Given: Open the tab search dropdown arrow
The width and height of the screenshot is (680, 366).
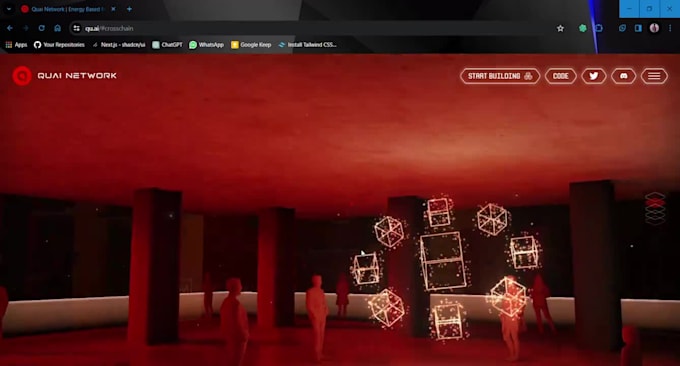Looking at the screenshot, I should 9,9.
